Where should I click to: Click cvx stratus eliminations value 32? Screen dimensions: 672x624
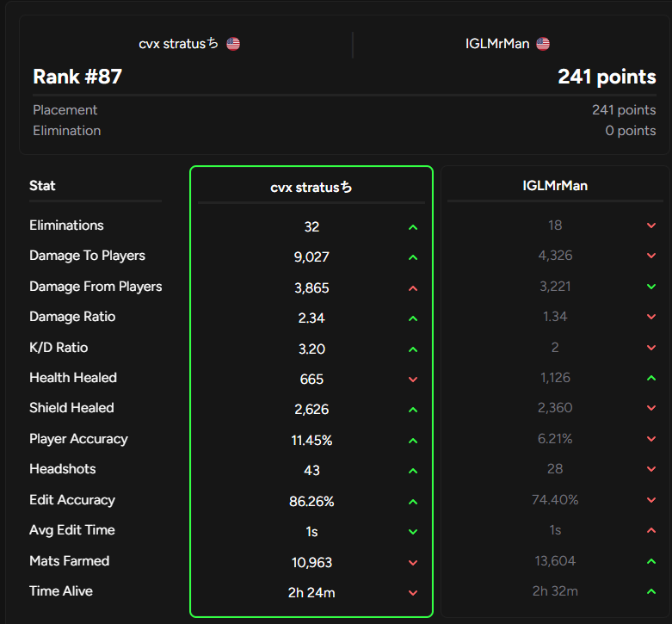coord(311,226)
